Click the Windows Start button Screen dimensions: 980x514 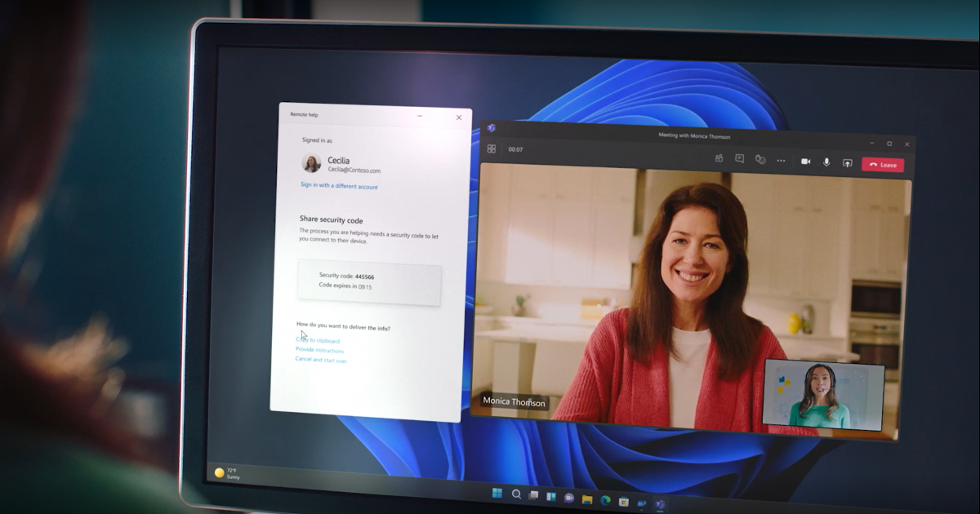click(497, 494)
